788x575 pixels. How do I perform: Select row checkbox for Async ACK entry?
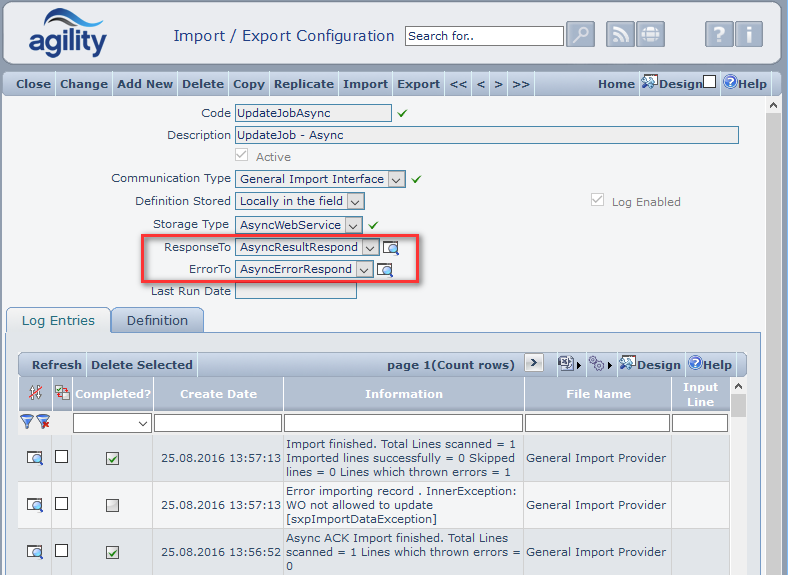tap(61, 550)
